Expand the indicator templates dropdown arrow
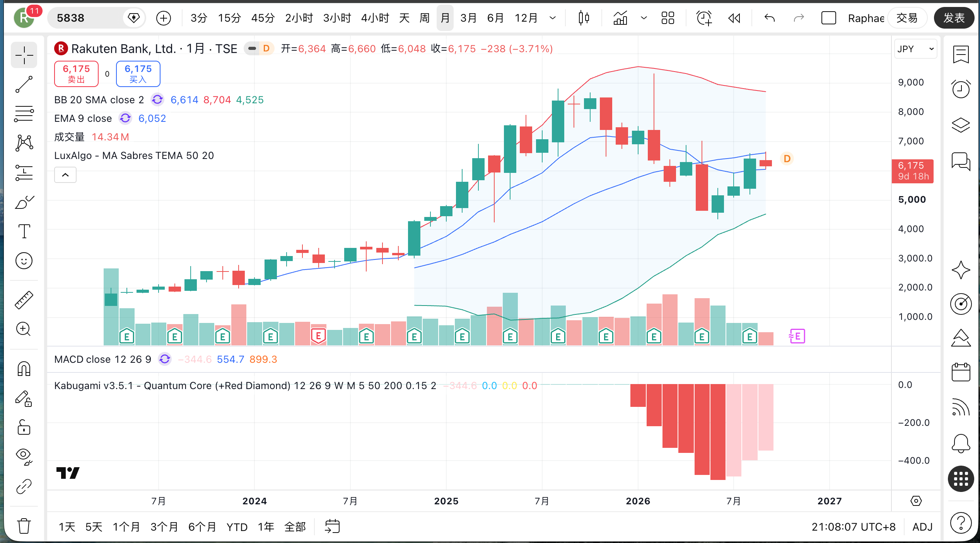 point(644,18)
